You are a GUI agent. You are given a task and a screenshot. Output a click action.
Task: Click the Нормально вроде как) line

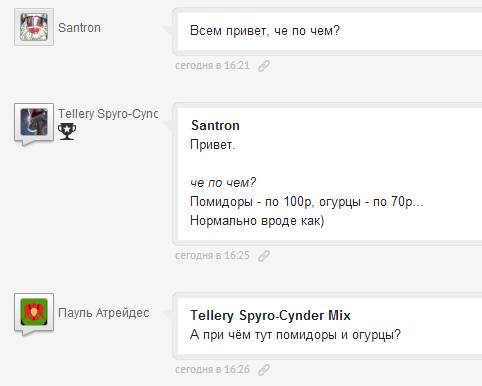click(x=257, y=221)
